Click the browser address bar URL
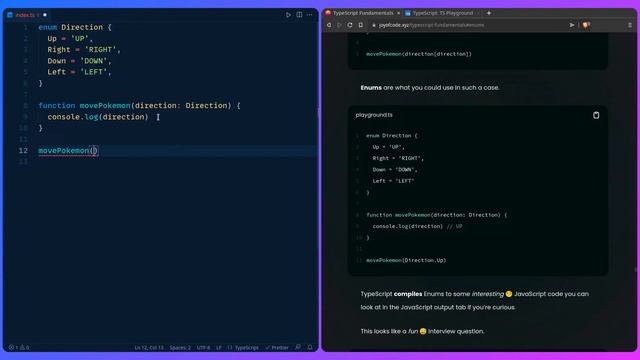640x360 pixels. 431,25
